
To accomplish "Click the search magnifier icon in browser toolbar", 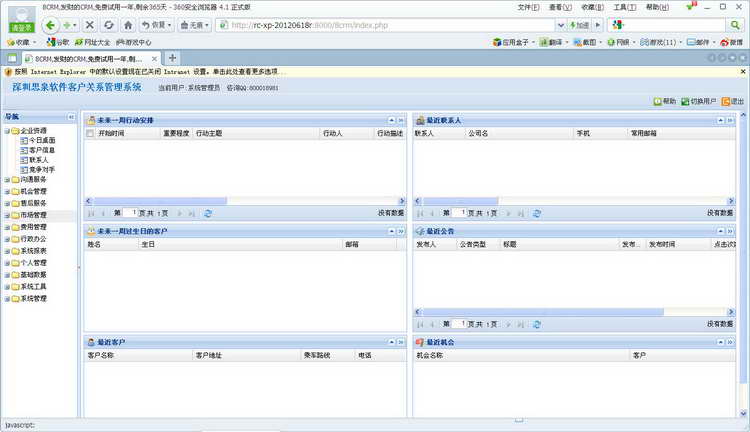I will pos(735,25).
